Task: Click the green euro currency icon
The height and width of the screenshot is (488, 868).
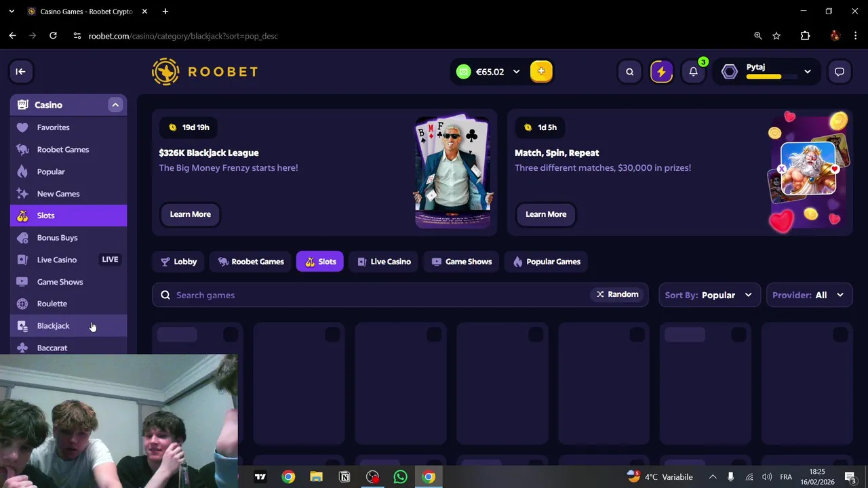Action: (x=463, y=71)
